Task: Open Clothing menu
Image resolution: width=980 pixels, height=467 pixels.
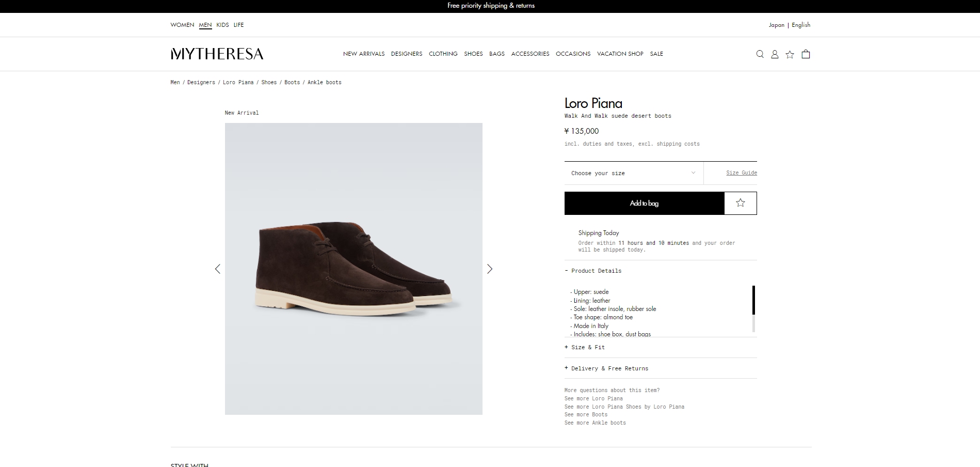Action: point(443,54)
